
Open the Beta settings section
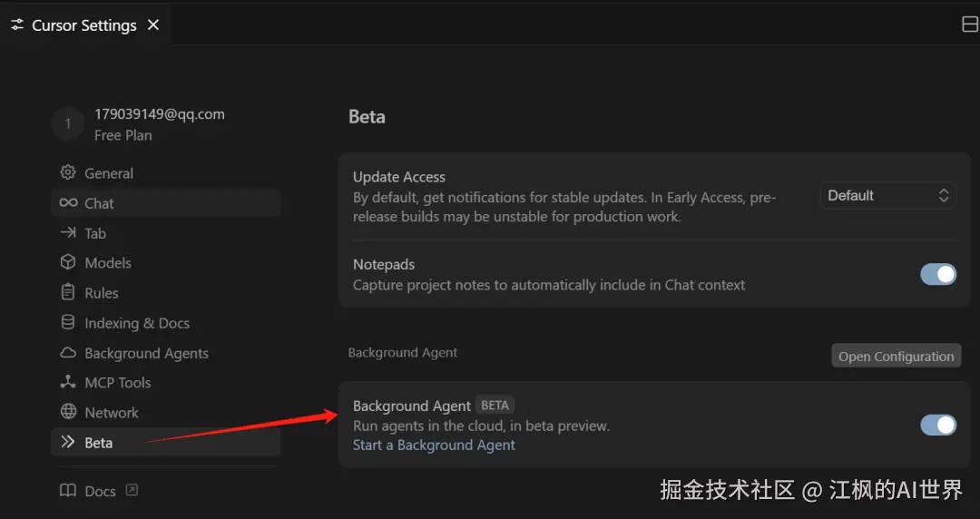tap(98, 443)
